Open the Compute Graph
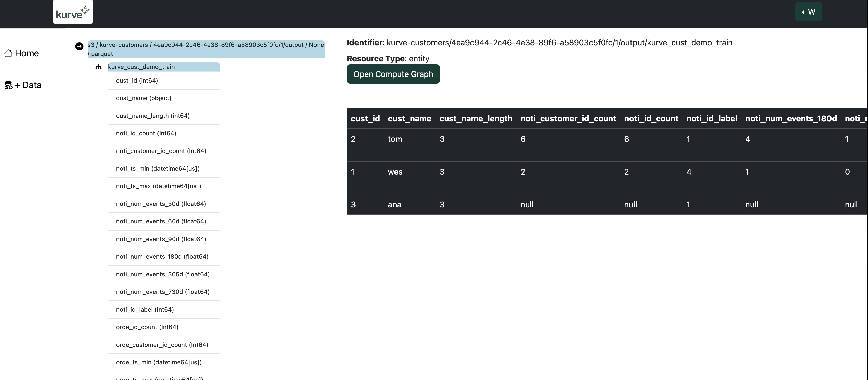868x380 pixels. click(393, 74)
